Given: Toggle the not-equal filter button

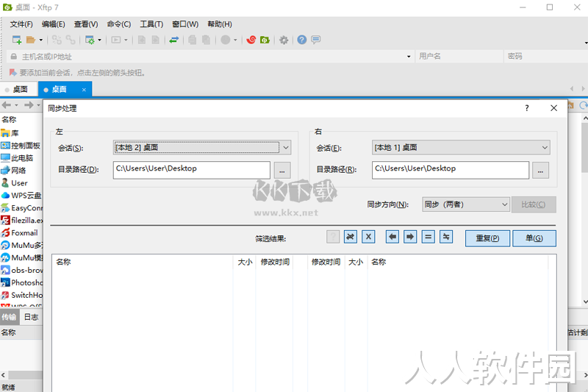Looking at the screenshot, I should click(x=446, y=237).
